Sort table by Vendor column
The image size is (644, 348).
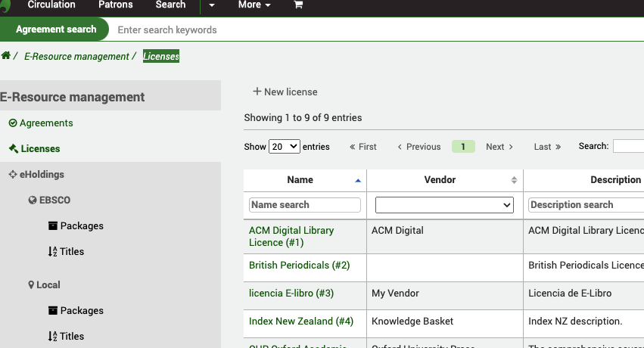point(440,180)
